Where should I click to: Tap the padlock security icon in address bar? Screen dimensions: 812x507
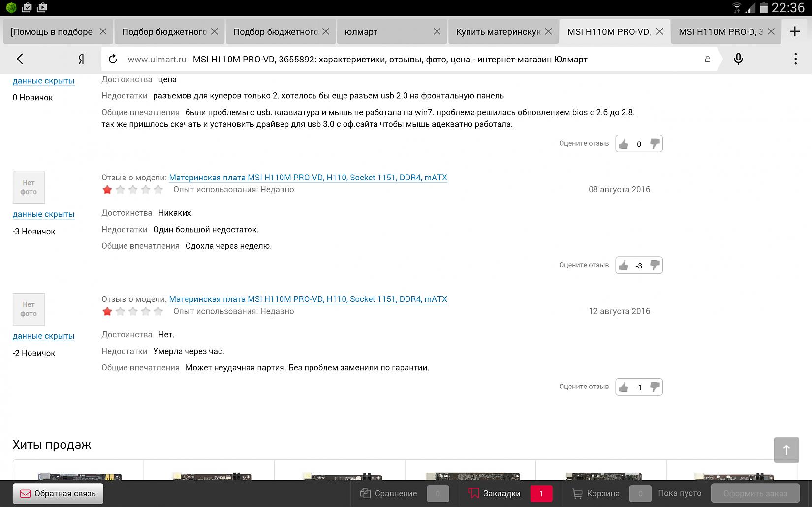708,60
